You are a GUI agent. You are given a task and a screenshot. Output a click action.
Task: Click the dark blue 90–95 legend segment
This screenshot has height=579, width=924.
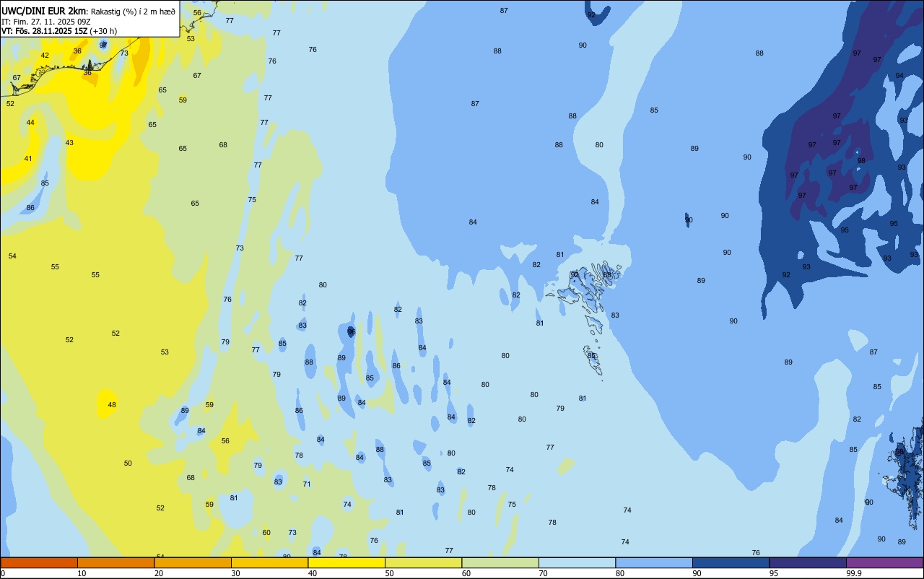point(731,562)
